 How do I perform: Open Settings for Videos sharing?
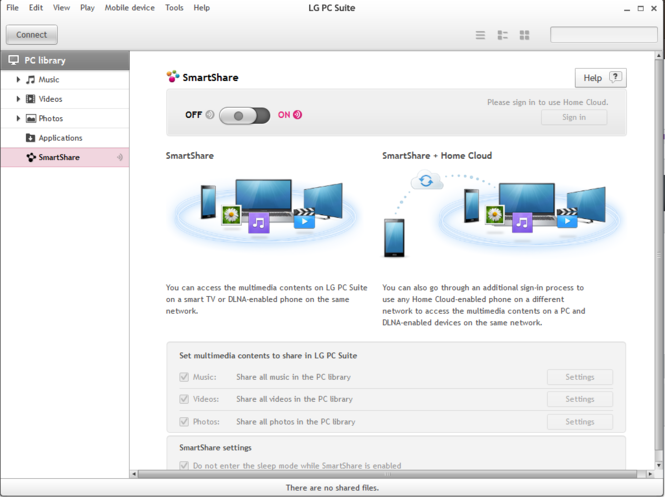tap(580, 399)
